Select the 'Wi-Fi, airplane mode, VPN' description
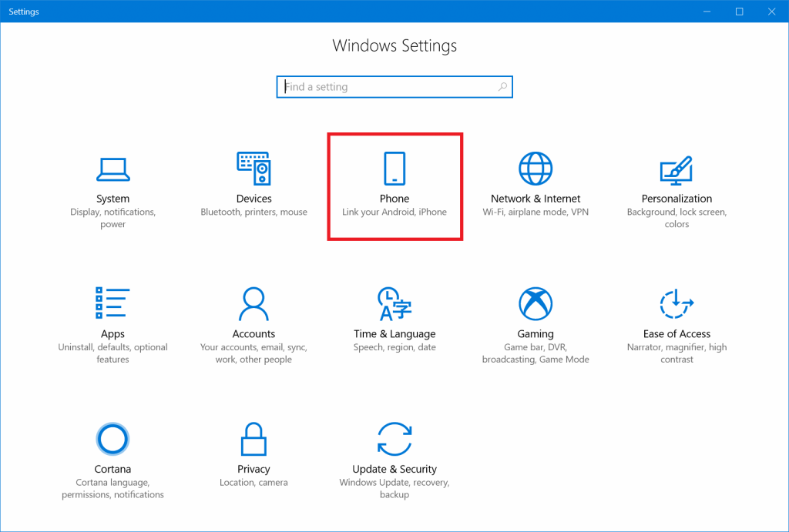This screenshot has width=789, height=532. 536,212
